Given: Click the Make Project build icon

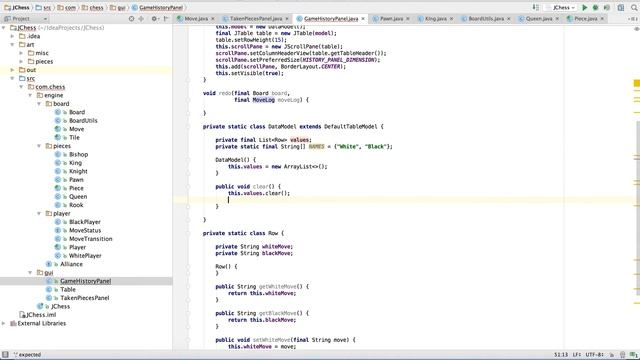Looking at the screenshot, I should click(x=536, y=7).
